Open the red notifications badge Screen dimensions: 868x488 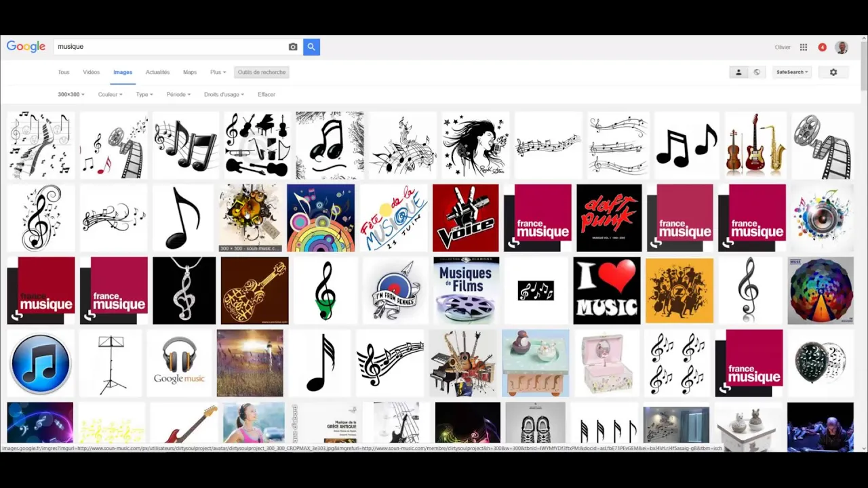[x=823, y=47]
